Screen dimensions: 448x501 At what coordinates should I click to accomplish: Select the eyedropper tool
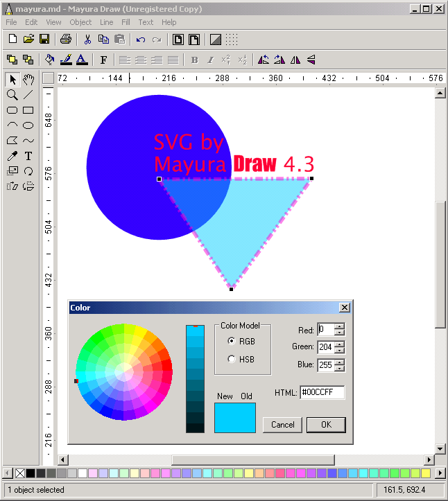12,156
